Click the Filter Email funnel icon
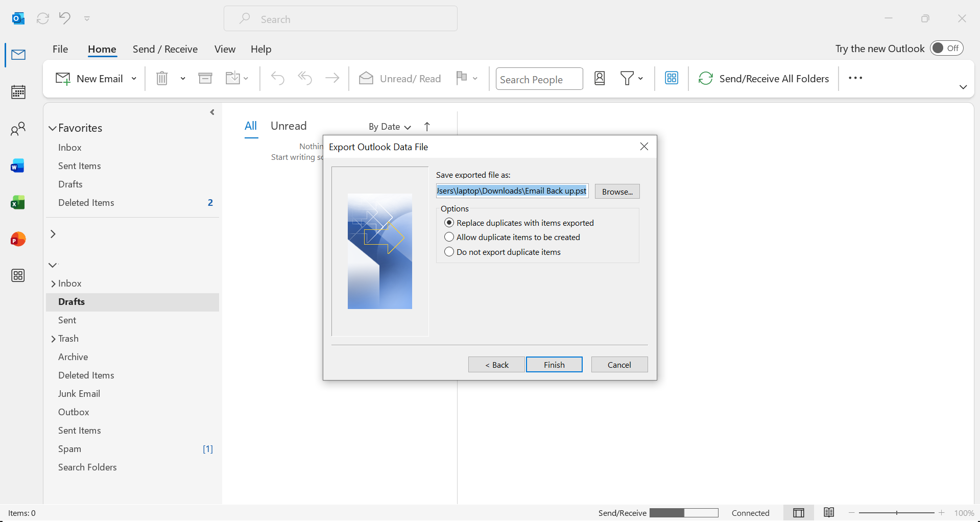 (627, 78)
